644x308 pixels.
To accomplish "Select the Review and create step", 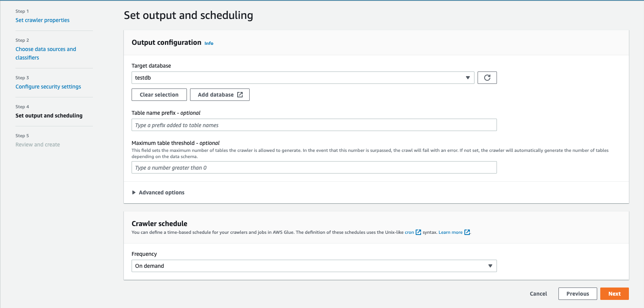I will [x=38, y=145].
